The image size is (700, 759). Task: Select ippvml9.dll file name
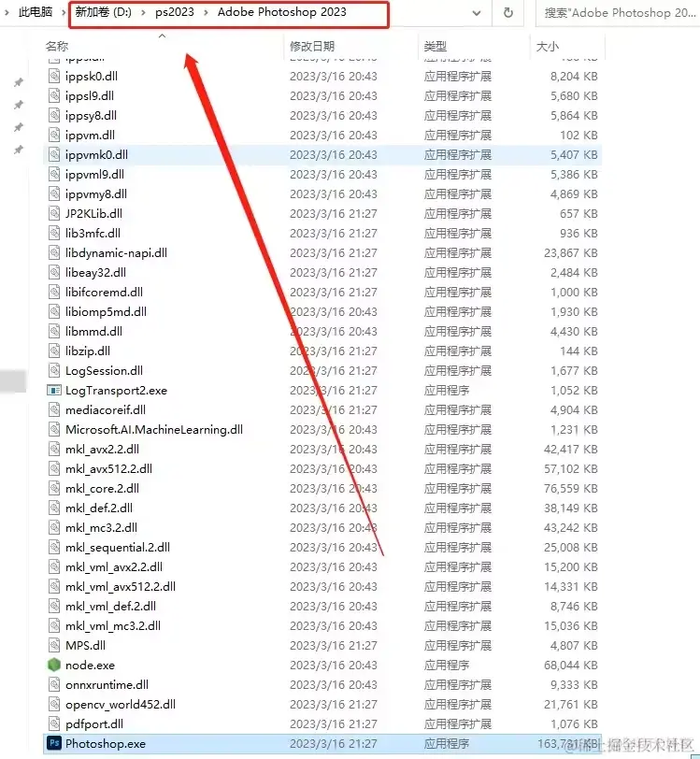pyautogui.click(x=95, y=174)
